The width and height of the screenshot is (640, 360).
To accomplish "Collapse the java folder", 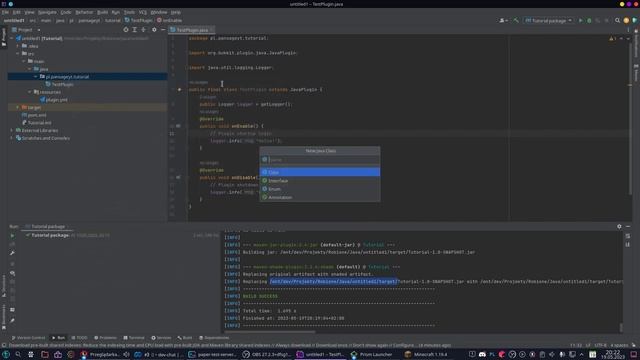I will (29, 69).
